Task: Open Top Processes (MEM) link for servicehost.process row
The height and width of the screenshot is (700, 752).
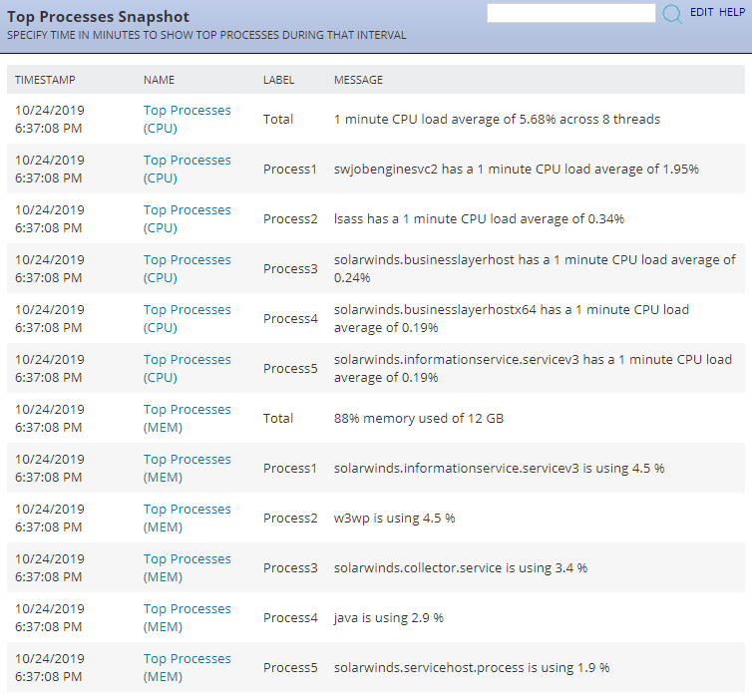Action: [x=188, y=667]
